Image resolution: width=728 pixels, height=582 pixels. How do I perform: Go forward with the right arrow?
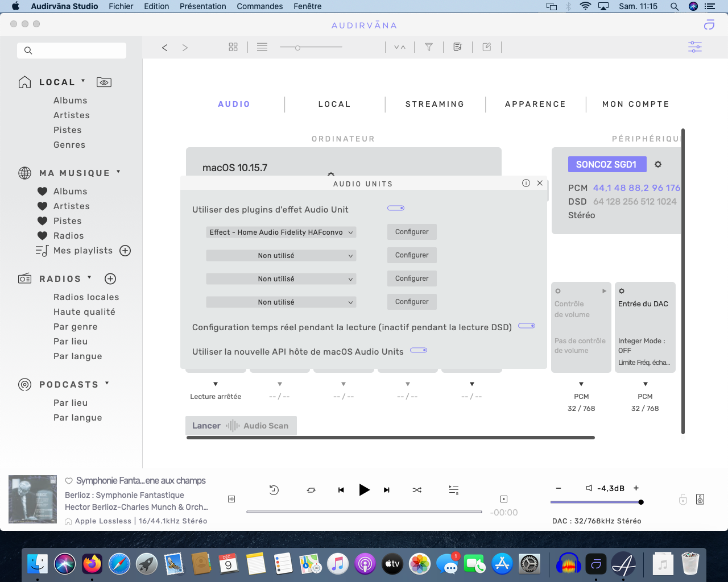pos(185,48)
